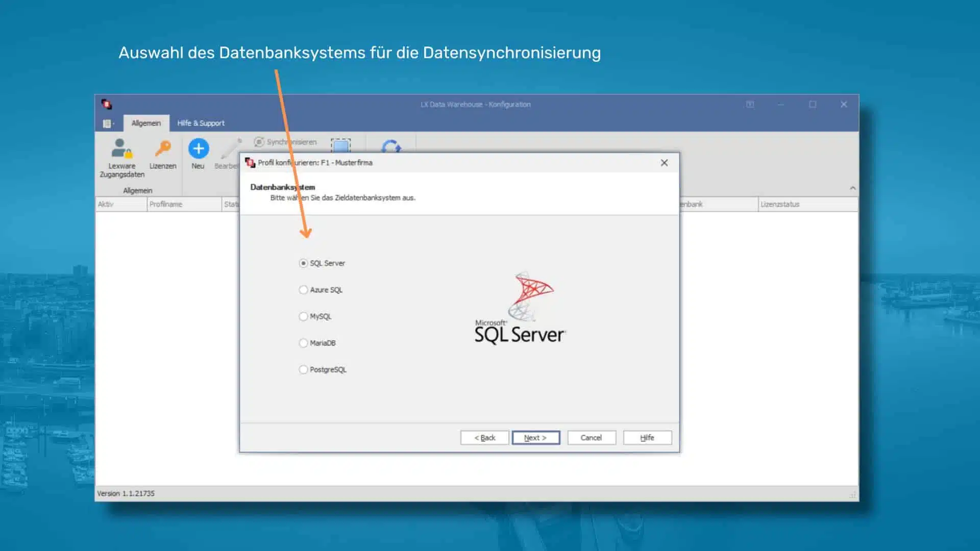Click the dashed blue rectangle toolbar icon
This screenshot has width=980, height=551.
tap(340, 145)
